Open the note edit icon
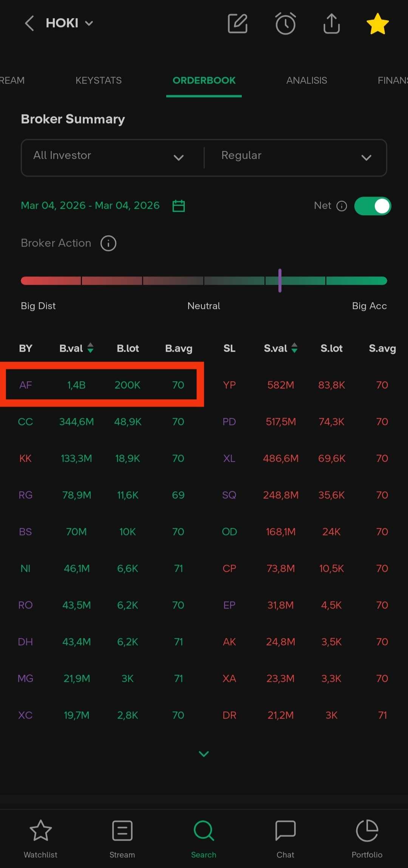 (x=238, y=23)
